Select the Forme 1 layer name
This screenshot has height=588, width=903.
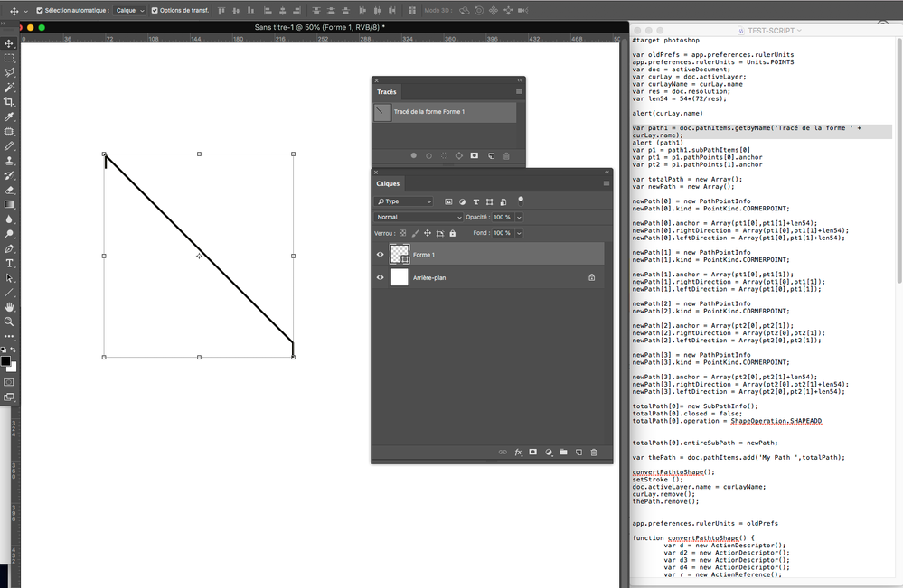(424, 255)
